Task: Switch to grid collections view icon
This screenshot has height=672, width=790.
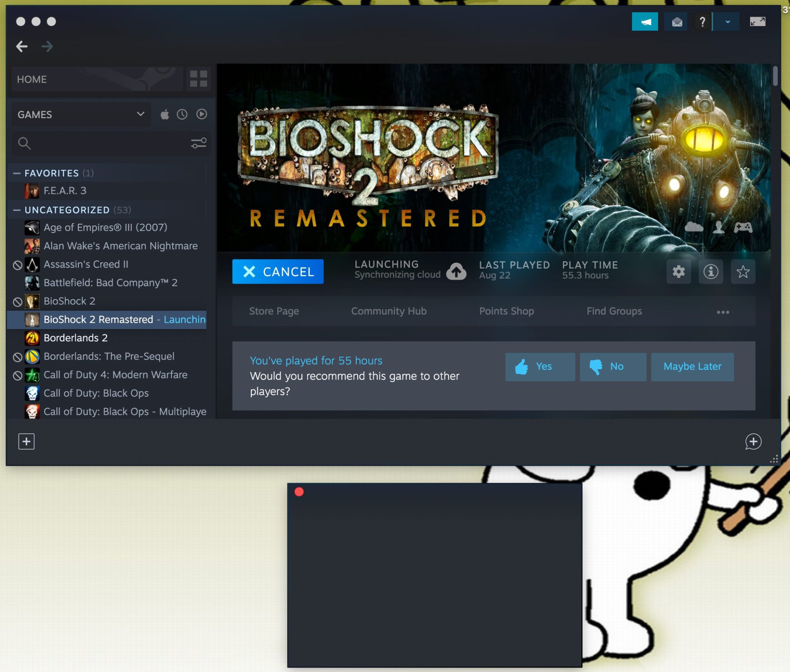Action: [198, 79]
